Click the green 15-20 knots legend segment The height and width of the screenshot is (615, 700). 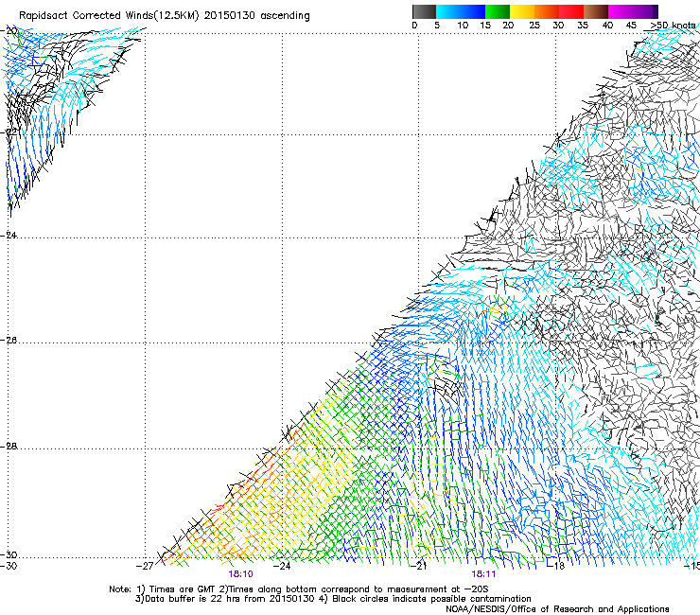pos(498,11)
